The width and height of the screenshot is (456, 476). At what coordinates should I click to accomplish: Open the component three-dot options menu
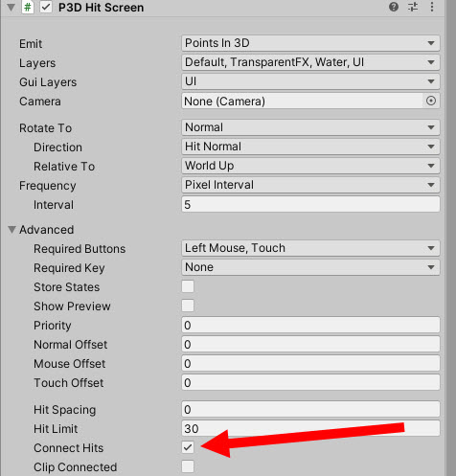[432, 7]
